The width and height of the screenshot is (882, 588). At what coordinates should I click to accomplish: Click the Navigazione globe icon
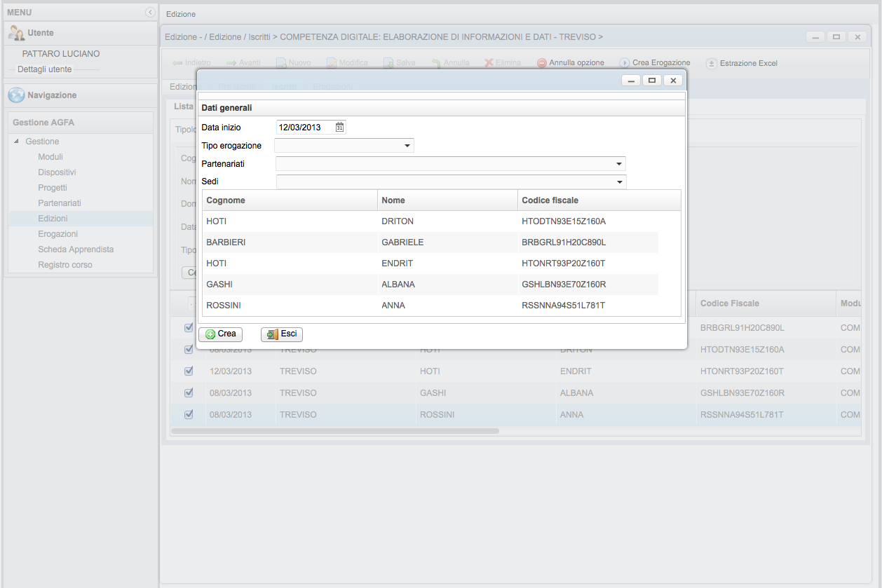point(16,95)
